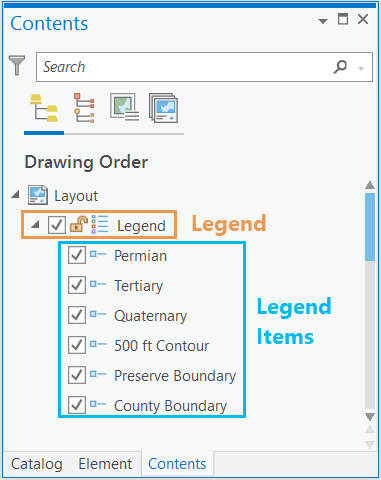Select the County Boundary text
Screen dimensions: 381x480
click(170, 406)
